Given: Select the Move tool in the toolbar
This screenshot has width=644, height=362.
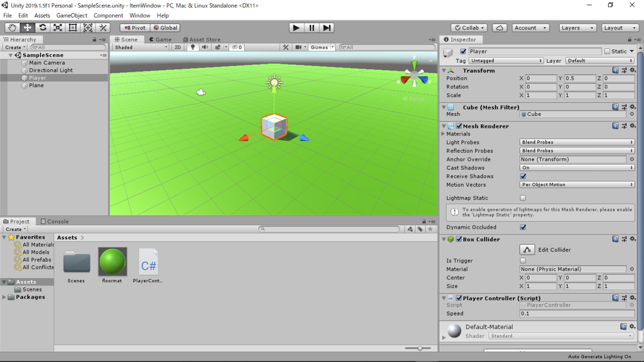Looking at the screenshot, I should click(27, 28).
